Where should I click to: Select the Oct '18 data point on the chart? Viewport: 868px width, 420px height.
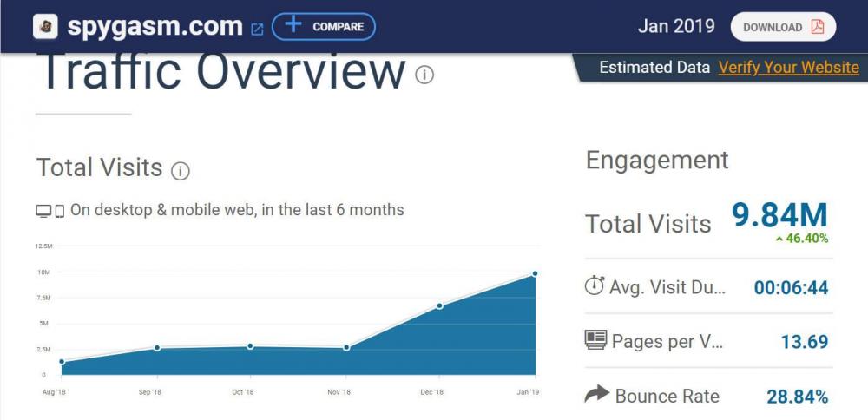(x=250, y=346)
